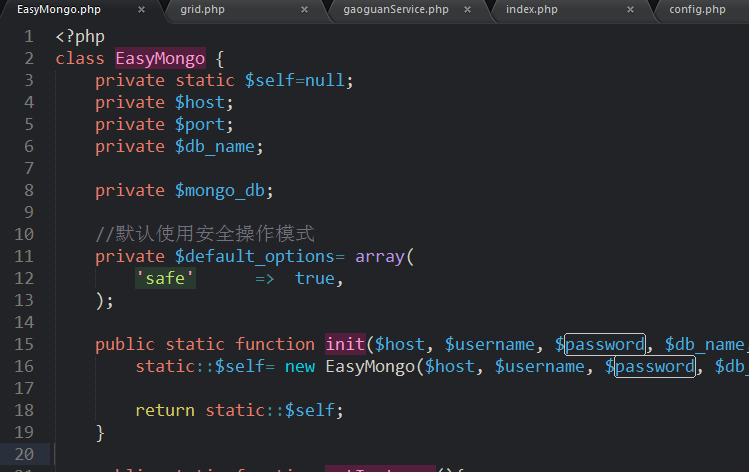
Task: Click the class keyword on line 2
Action: coord(80,59)
